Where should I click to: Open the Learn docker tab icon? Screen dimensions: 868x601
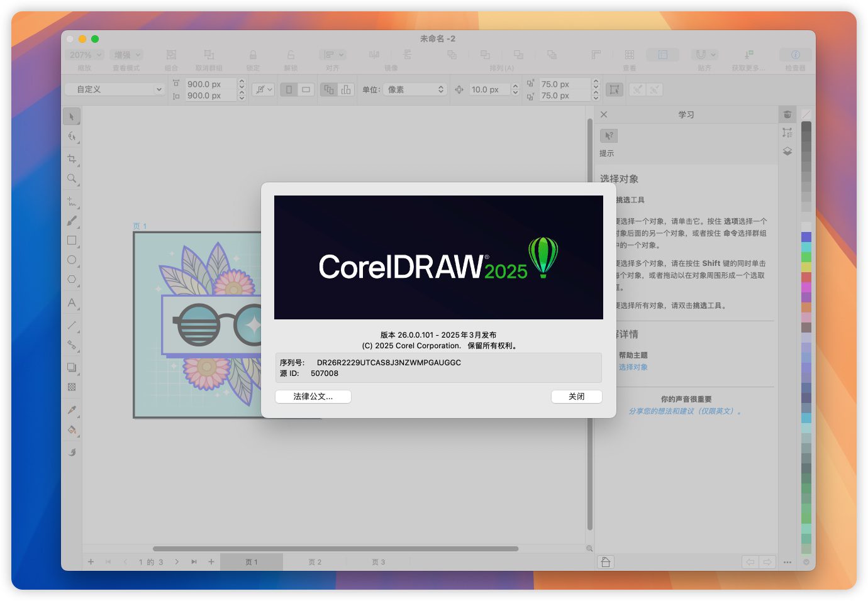(787, 114)
